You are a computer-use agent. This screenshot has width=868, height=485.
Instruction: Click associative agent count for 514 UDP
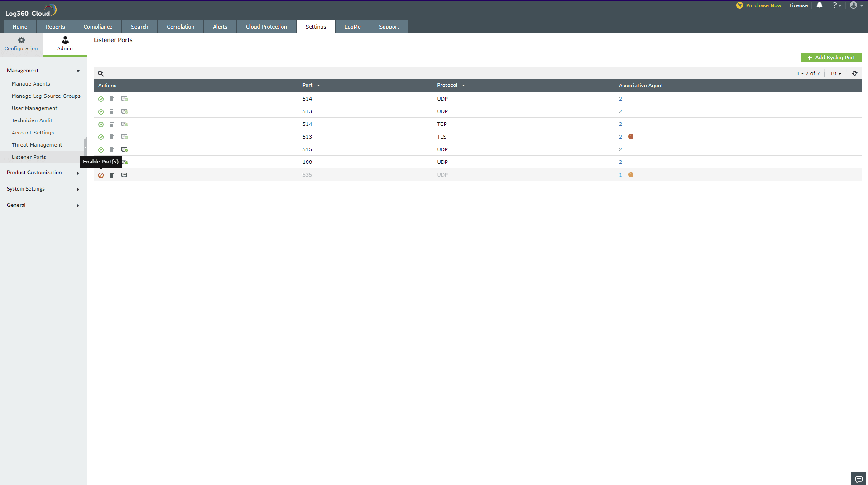[620, 99]
